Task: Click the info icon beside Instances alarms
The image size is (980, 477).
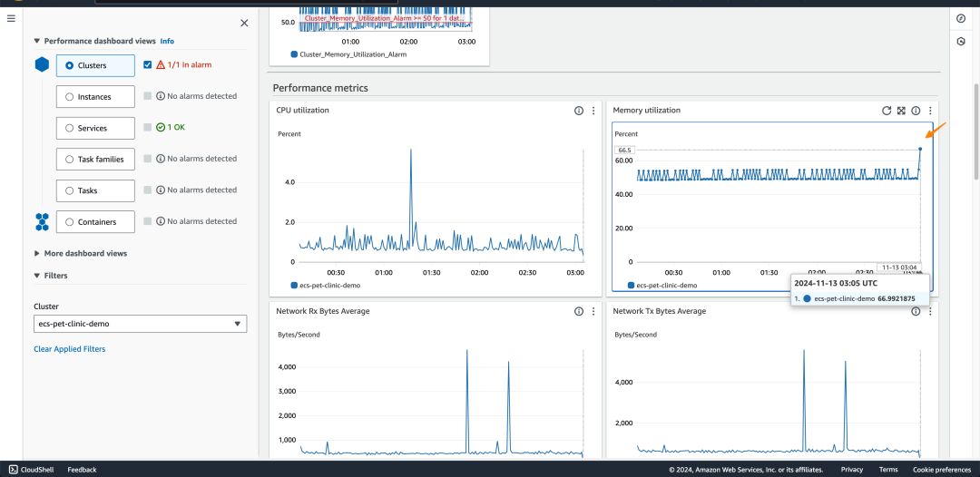Action: pyautogui.click(x=161, y=96)
